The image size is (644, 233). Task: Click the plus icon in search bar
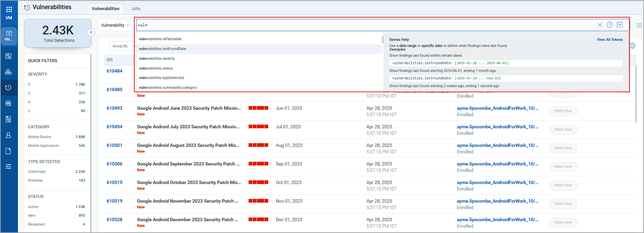[x=620, y=25]
